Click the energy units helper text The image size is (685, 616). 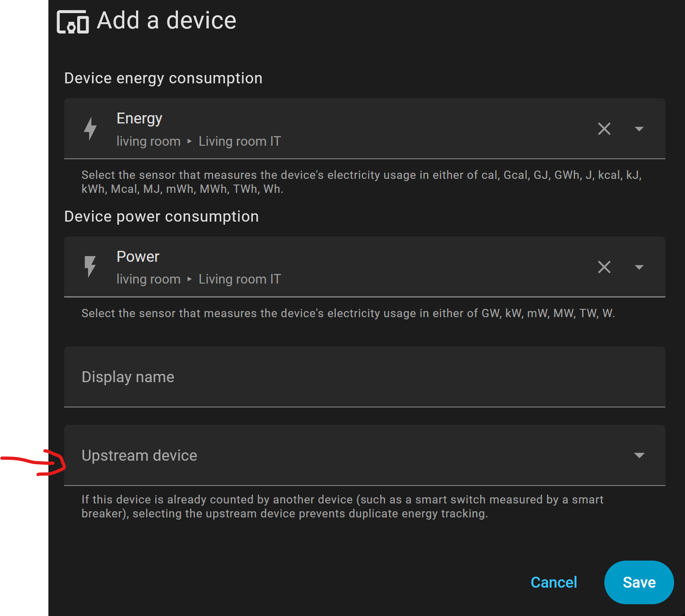[x=361, y=182]
